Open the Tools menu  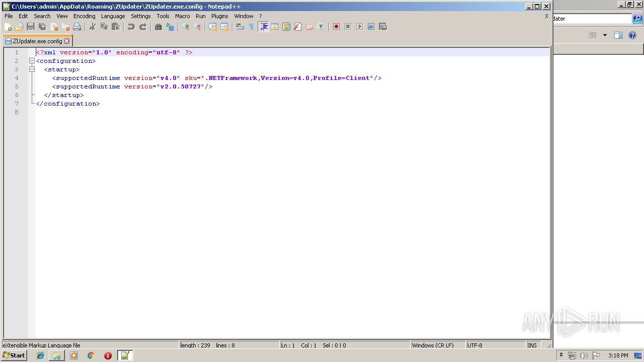(x=163, y=16)
